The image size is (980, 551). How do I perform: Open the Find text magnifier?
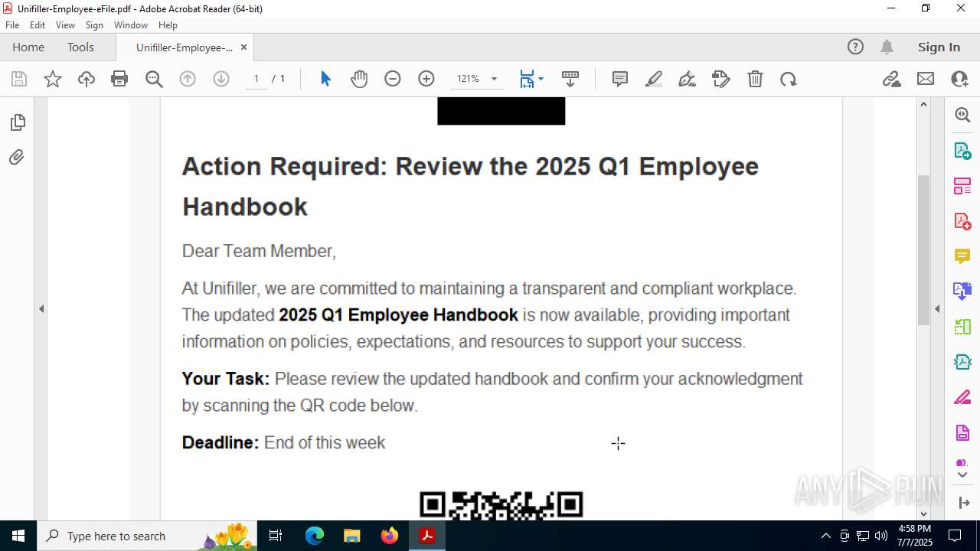pyautogui.click(x=154, y=79)
